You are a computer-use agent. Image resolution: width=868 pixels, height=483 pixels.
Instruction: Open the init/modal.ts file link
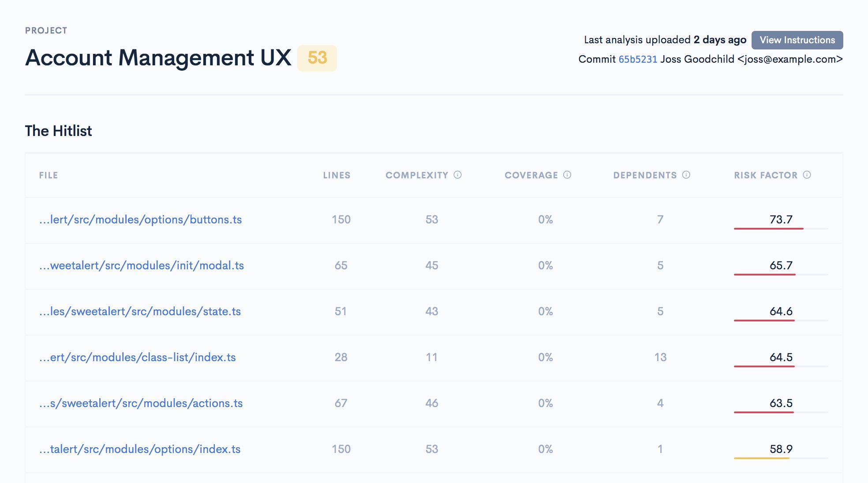coord(141,265)
